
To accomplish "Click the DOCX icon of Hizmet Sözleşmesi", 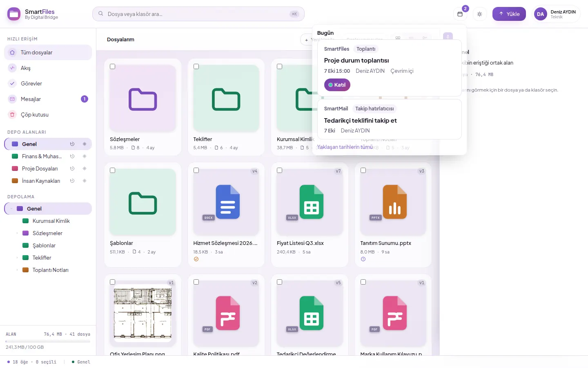I will (227, 202).
